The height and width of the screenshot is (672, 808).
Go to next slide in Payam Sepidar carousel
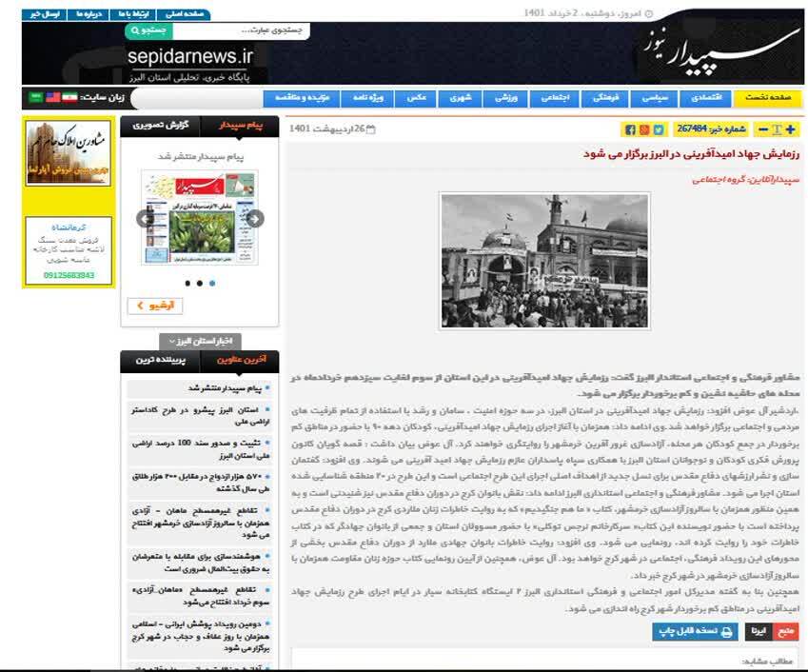pos(254,219)
